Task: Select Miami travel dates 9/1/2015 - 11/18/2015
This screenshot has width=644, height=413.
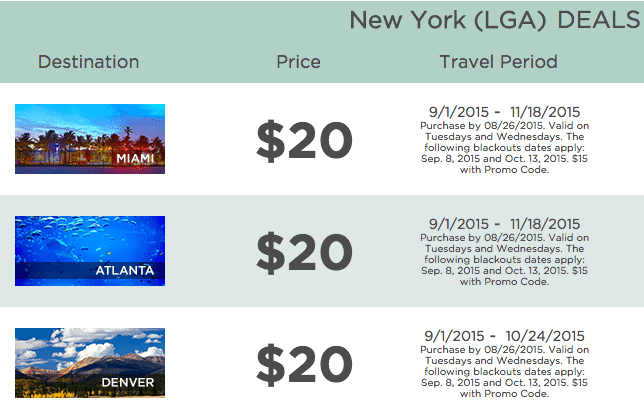Action: [x=504, y=112]
